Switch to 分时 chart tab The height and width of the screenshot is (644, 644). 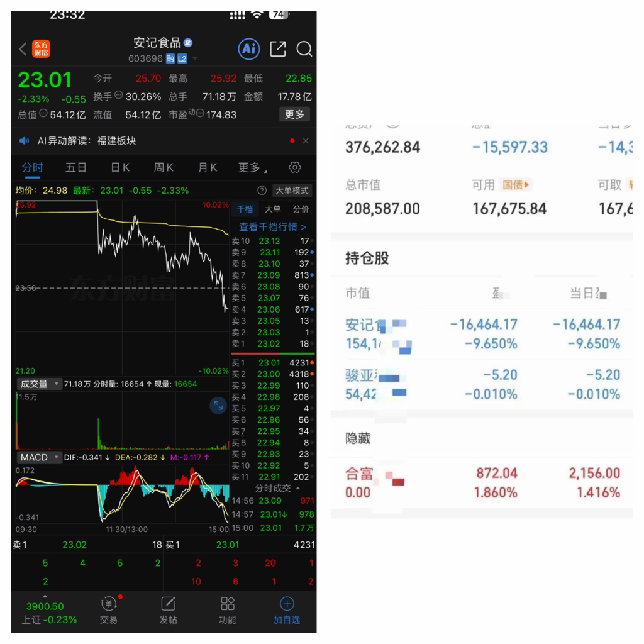[33, 167]
